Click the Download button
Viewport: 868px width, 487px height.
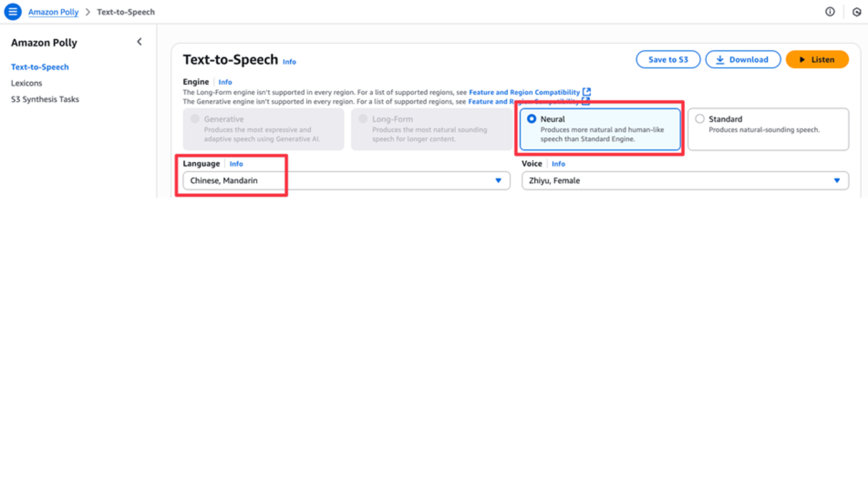click(742, 60)
